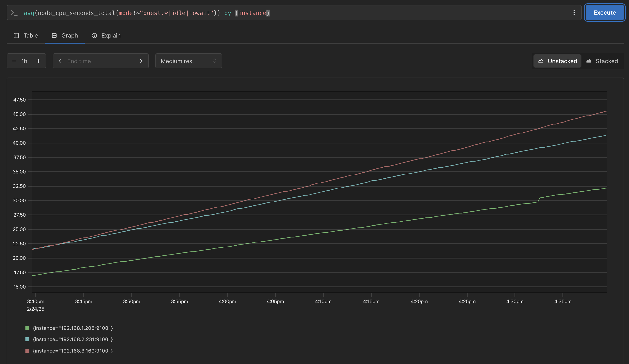Click the plus icon to increase range
Viewport: 629px width, 364px height.
38,61
